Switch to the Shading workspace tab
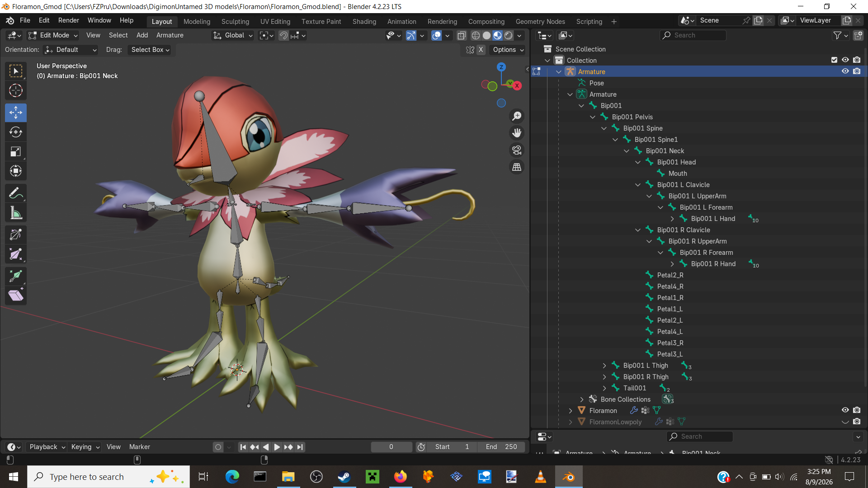868x488 pixels. click(364, 22)
